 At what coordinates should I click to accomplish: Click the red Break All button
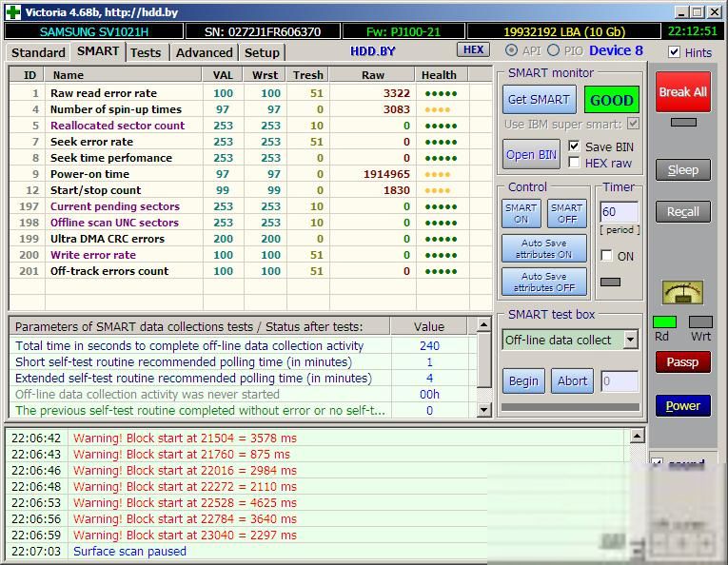click(x=683, y=92)
